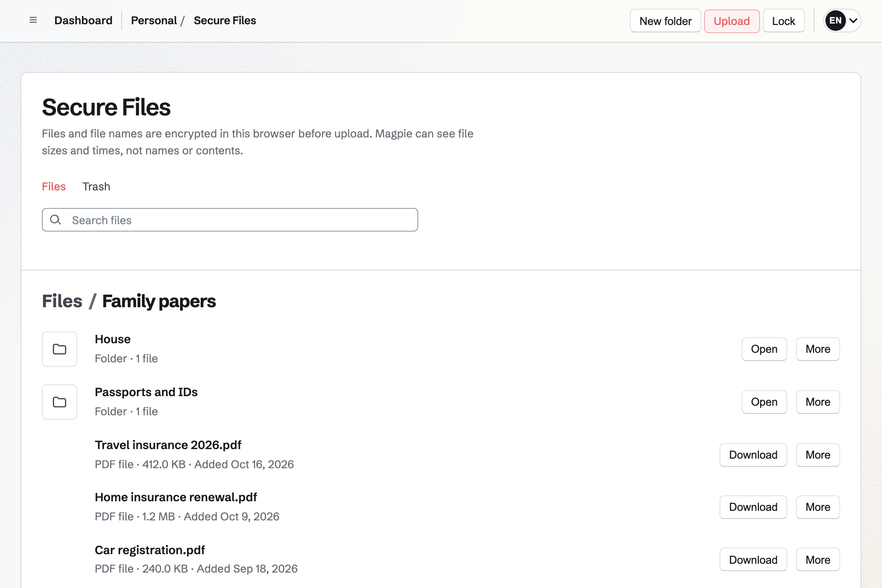Show More options for Passports and IDs
This screenshot has width=882, height=588.
817,402
